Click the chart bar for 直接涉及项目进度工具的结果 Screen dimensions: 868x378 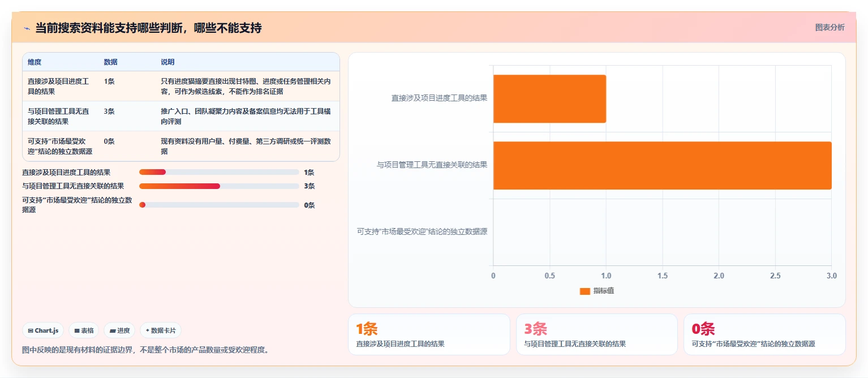(x=549, y=98)
